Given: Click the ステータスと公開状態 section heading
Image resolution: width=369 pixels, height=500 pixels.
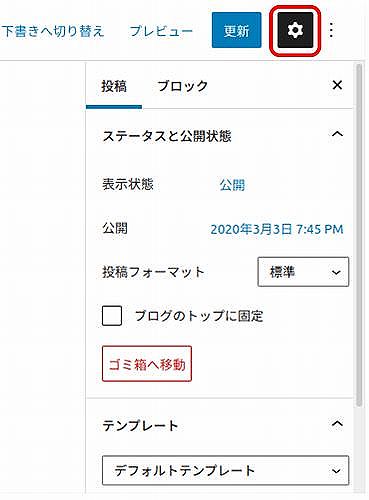Looking at the screenshot, I should point(167,136).
